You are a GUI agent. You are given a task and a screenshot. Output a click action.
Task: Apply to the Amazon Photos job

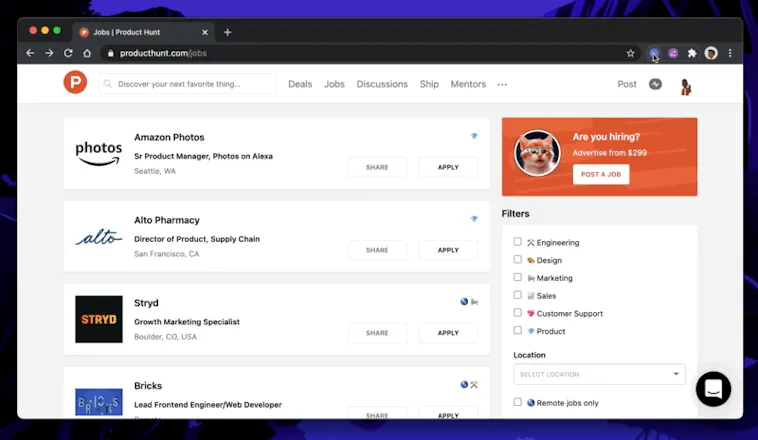[448, 167]
